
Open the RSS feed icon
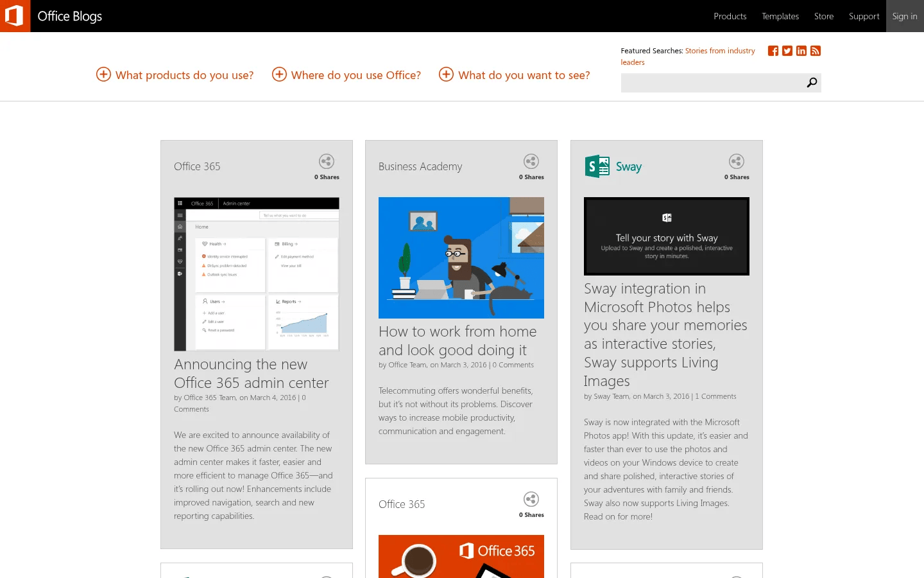(x=816, y=51)
